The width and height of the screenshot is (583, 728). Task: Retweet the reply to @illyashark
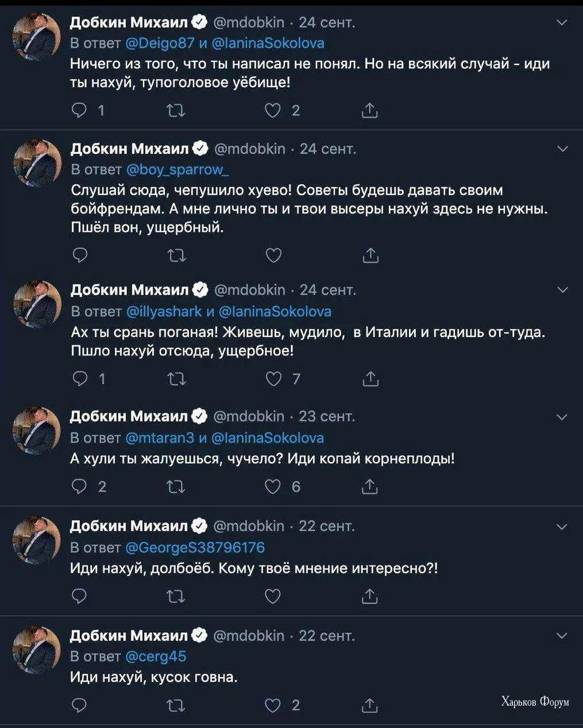click(176, 379)
